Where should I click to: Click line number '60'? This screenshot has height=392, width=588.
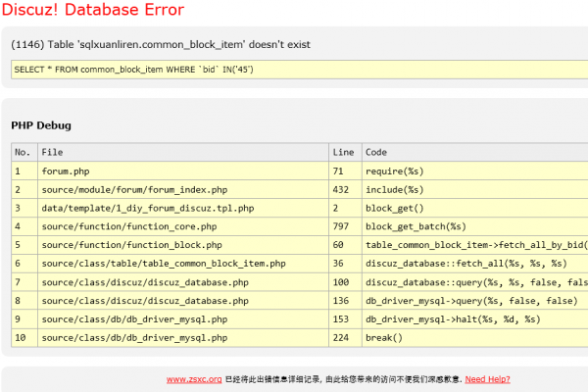pyautogui.click(x=345, y=245)
